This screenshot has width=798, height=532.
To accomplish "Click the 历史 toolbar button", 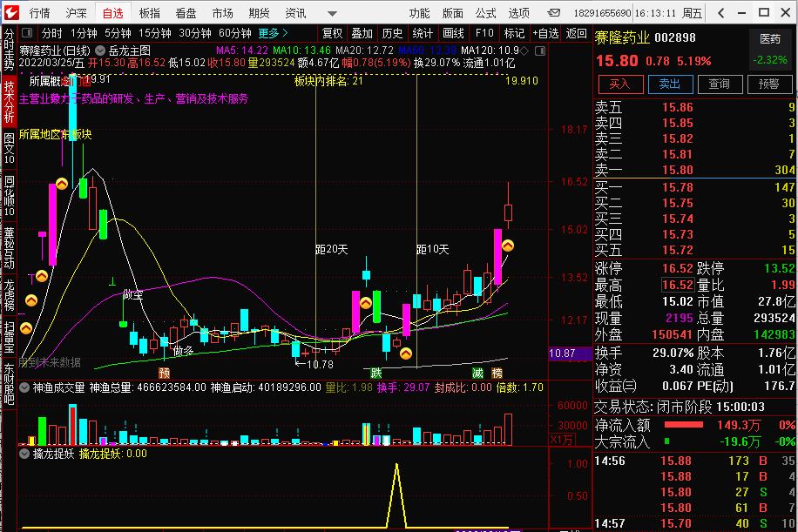I will click(x=392, y=34).
